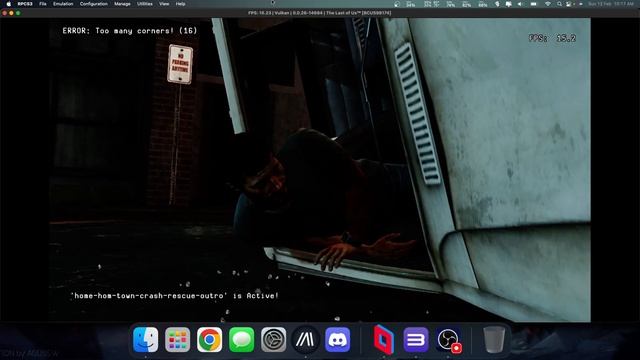Open the Utilities menu
The width and height of the screenshot is (640, 360).
point(144,4)
